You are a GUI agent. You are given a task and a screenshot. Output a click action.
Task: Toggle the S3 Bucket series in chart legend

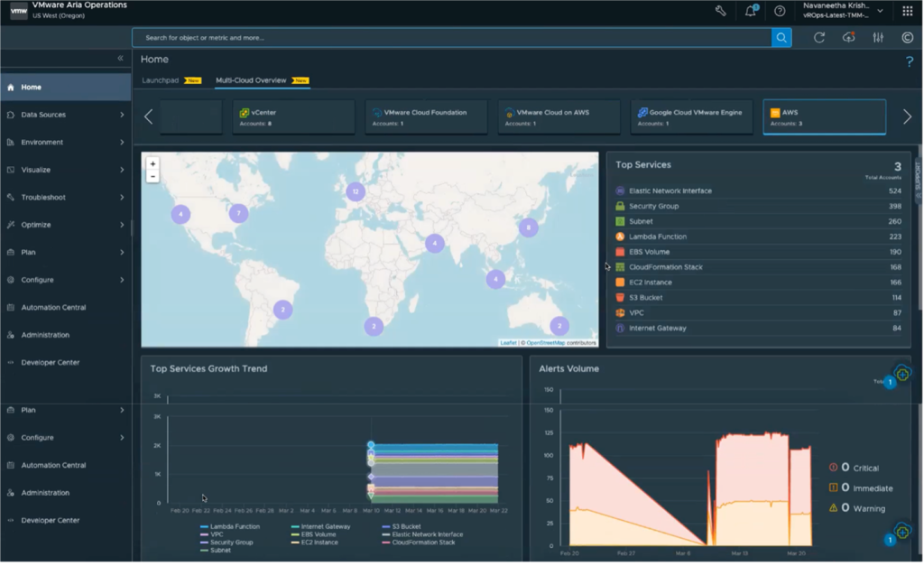pyautogui.click(x=402, y=527)
